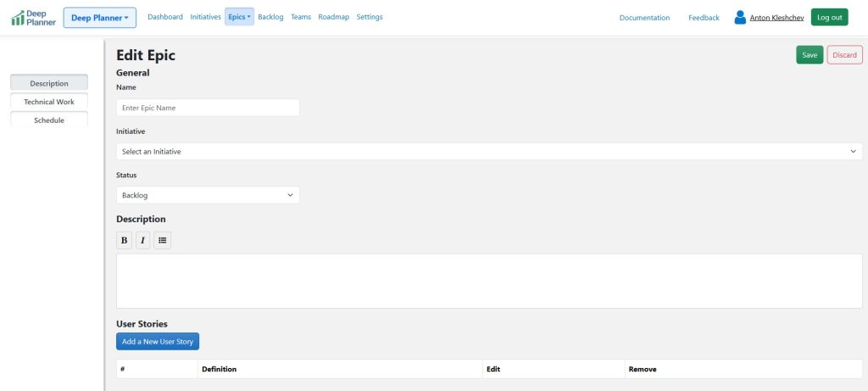Open the Documentation link
Viewport: 868px width, 391px height.
click(644, 18)
